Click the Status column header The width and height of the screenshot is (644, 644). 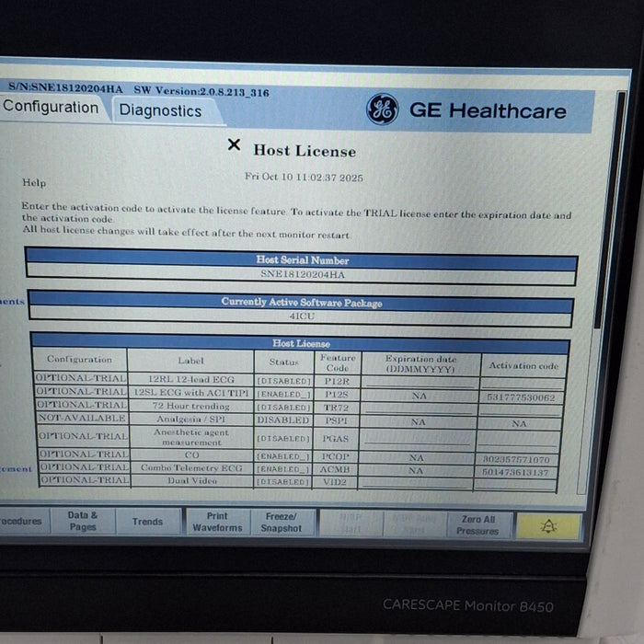tap(283, 362)
